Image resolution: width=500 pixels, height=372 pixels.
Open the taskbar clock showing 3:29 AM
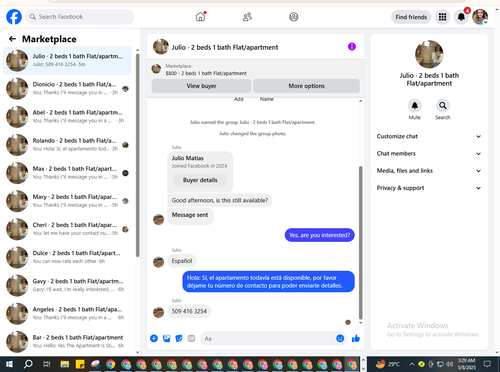(x=466, y=364)
